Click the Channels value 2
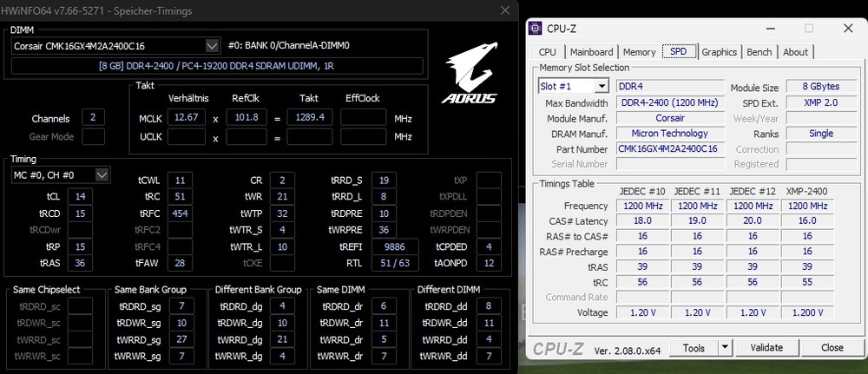The image size is (868, 374). click(93, 118)
